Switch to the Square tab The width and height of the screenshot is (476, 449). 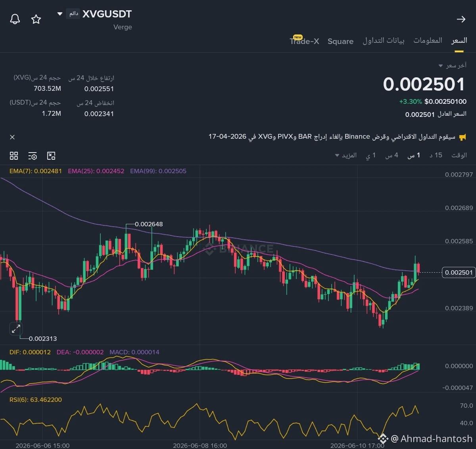340,41
